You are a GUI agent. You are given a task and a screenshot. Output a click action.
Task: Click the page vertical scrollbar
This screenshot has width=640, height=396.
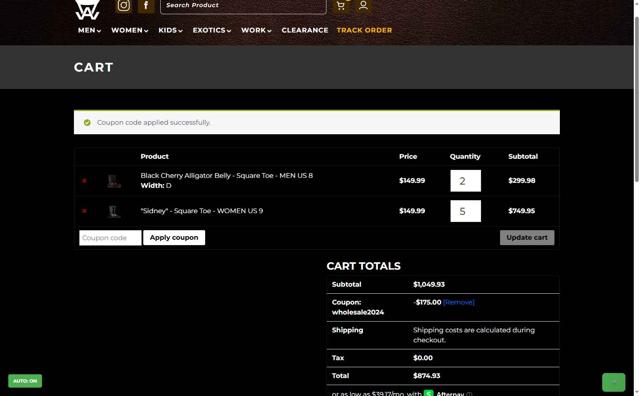click(x=636, y=98)
